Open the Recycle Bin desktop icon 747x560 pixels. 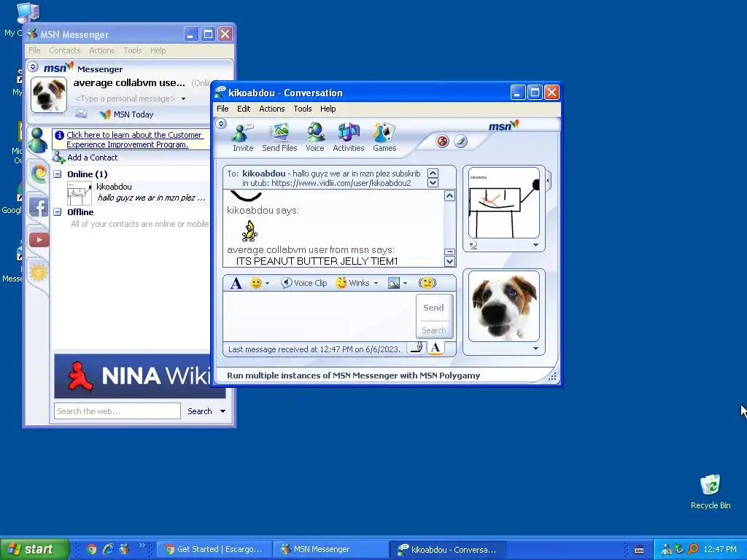[711, 491]
